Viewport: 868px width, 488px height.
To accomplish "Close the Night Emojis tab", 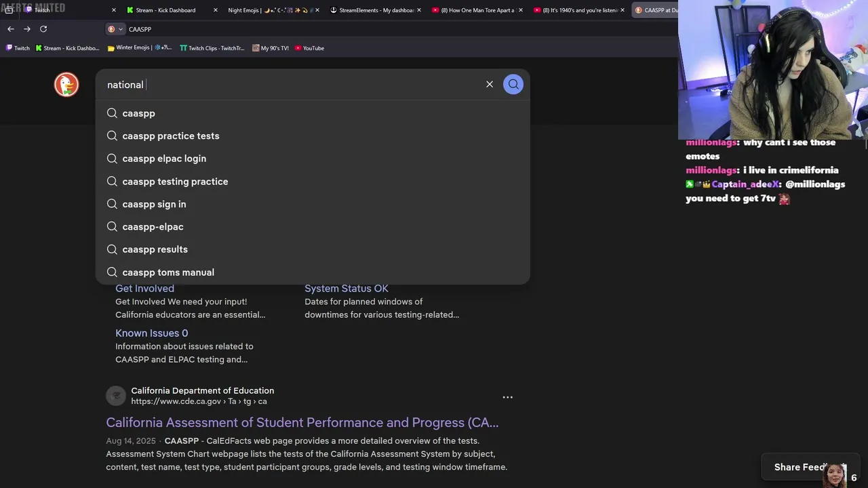I will point(317,10).
